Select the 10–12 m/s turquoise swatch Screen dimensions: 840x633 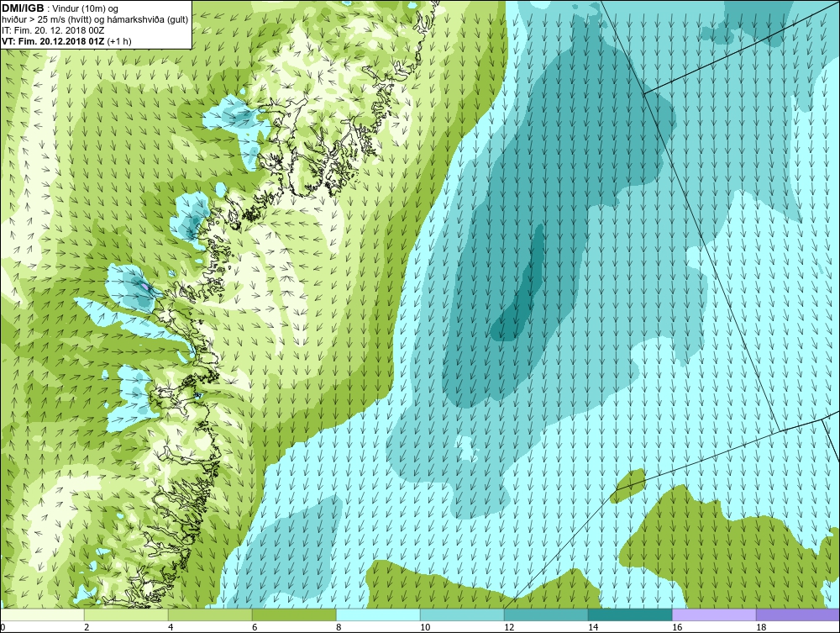click(462, 615)
